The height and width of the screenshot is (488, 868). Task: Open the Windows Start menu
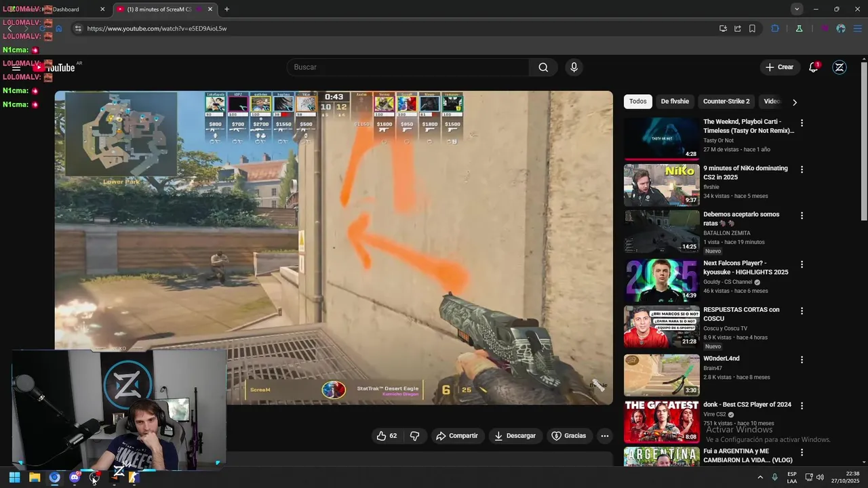pos(14,477)
